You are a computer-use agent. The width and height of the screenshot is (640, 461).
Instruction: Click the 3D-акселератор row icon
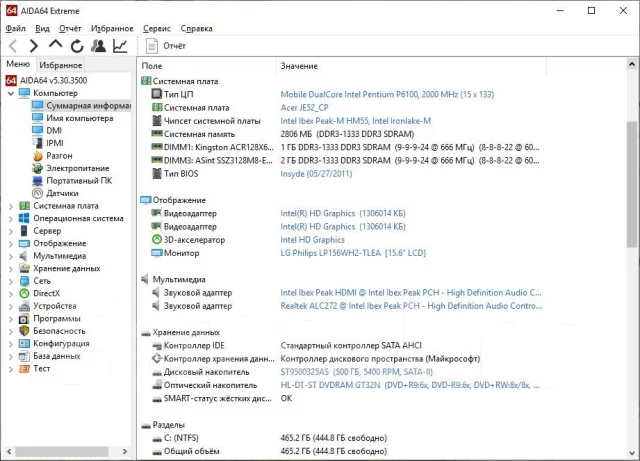tap(157, 240)
